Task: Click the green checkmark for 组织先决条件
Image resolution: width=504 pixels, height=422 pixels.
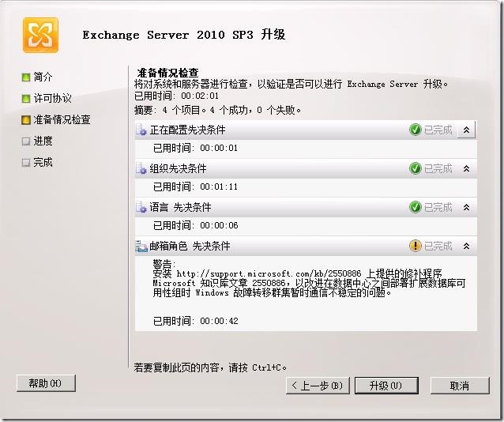Action: (416, 168)
